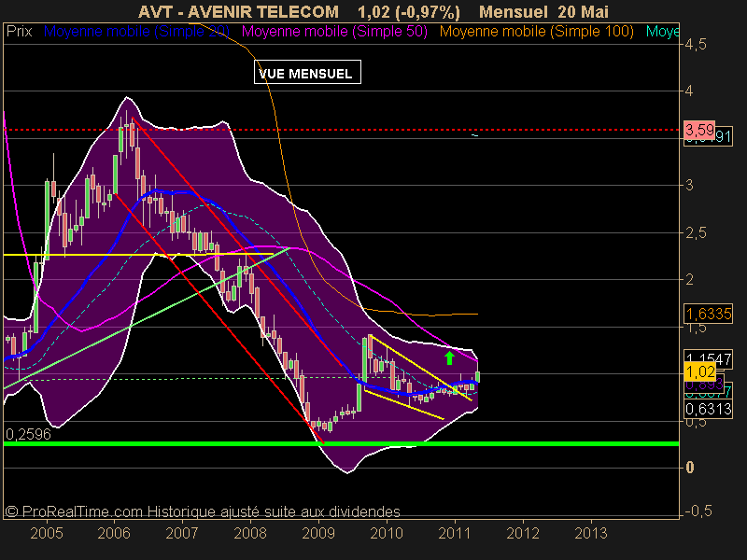Click the 'VUE MENSUEL' text box
The width and height of the screenshot is (747, 560).
pos(307,73)
